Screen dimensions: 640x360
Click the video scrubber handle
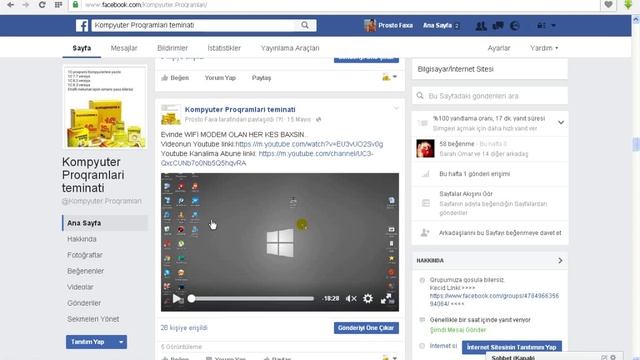click(x=191, y=299)
